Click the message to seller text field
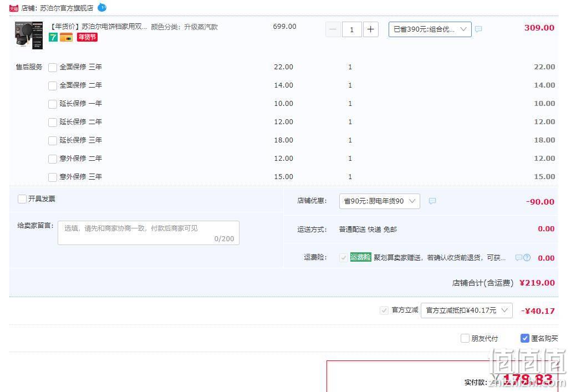This screenshot has width=571, height=392. [x=149, y=233]
